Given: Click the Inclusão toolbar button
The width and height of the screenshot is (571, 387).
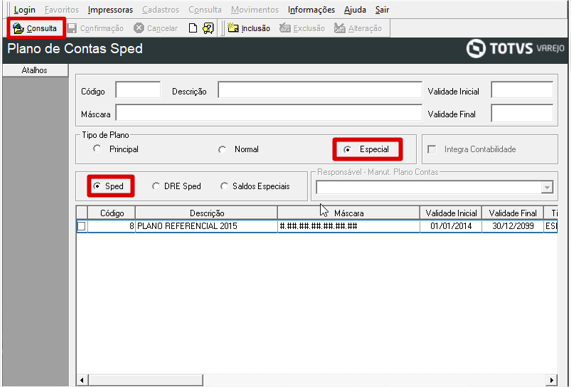Looking at the screenshot, I should (249, 28).
